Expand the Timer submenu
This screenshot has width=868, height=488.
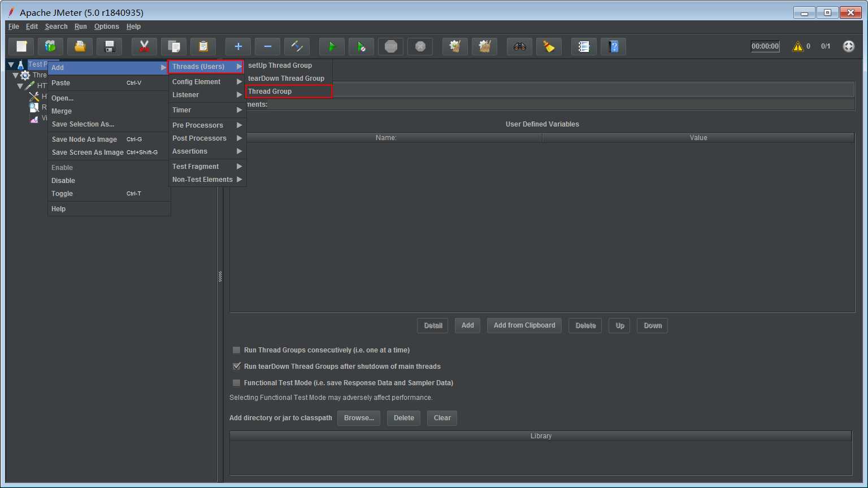(207, 110)
